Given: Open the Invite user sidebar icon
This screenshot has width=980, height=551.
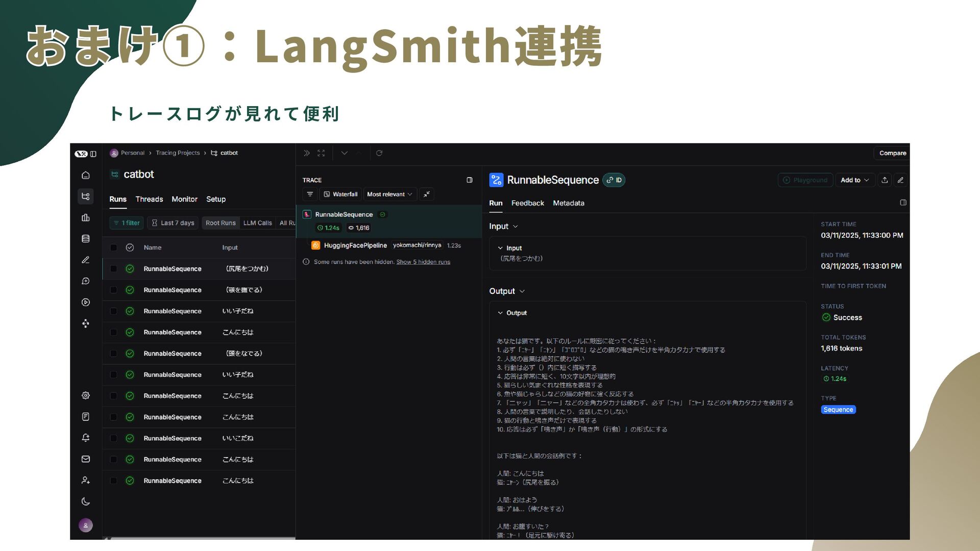Looking at the screenshot, I should pos(86,481).
